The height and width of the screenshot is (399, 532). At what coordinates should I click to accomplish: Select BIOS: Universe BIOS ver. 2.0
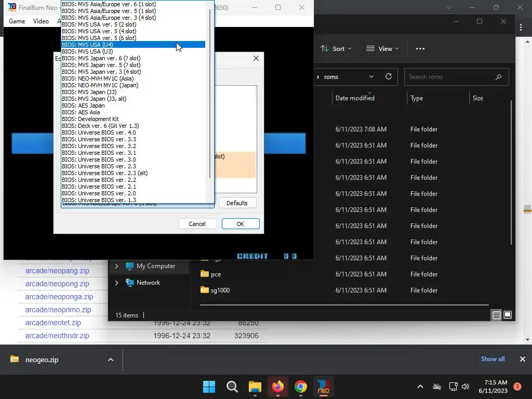133,193
